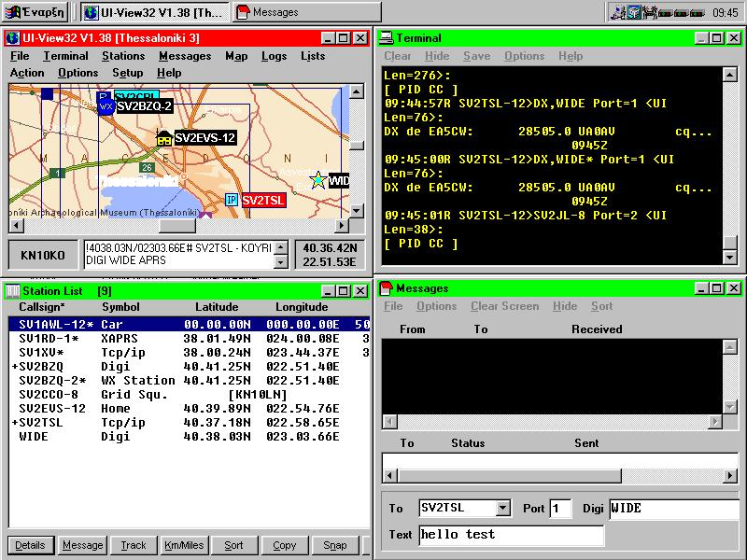Click Latitude column header
Screen dimensions: 747x560
[217, 307]
